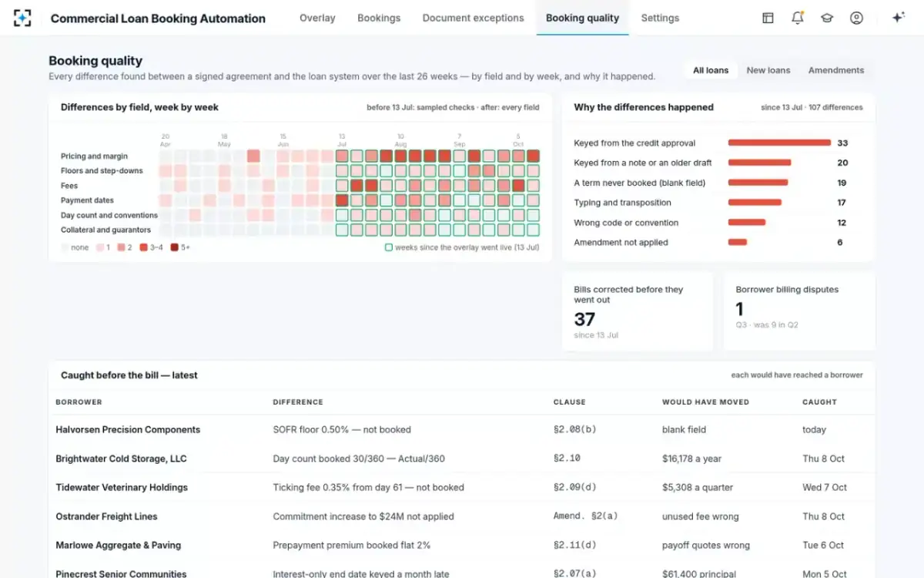Click clause '§2.10'
This screenshot has height=578, width=924.
[567, 459]
